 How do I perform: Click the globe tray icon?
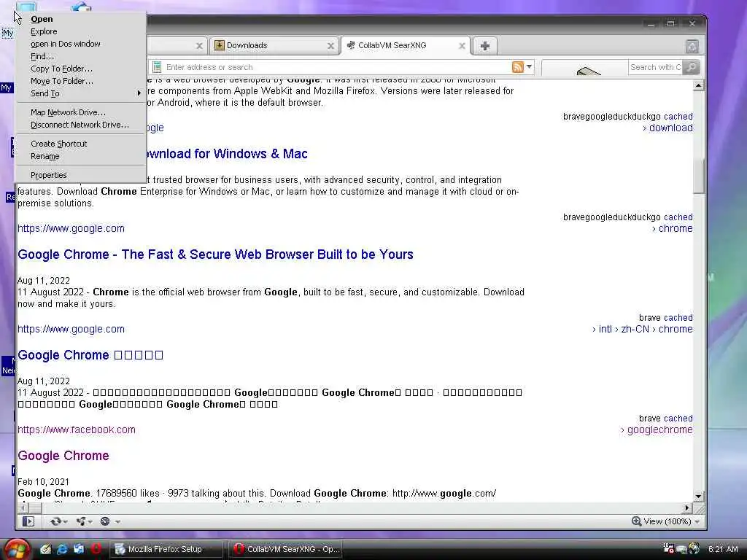click(694, 548)
